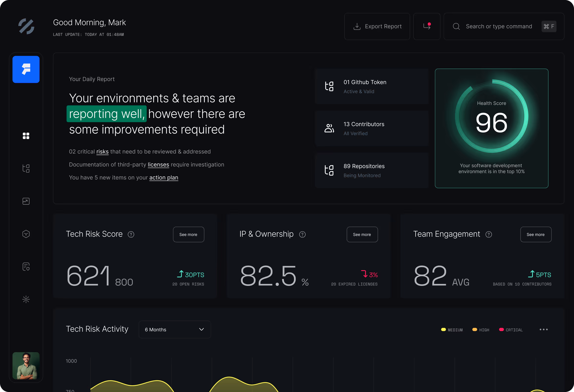574x392 pixels.
Task: Open the settings sun icon in sidebar
Action: 26,299
